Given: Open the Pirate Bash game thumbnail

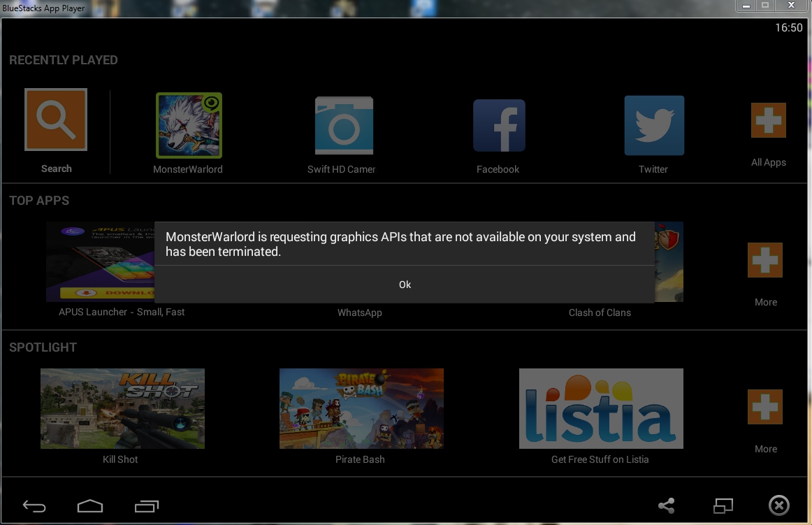Looking at the screenshot, I should tap(361, 408).
